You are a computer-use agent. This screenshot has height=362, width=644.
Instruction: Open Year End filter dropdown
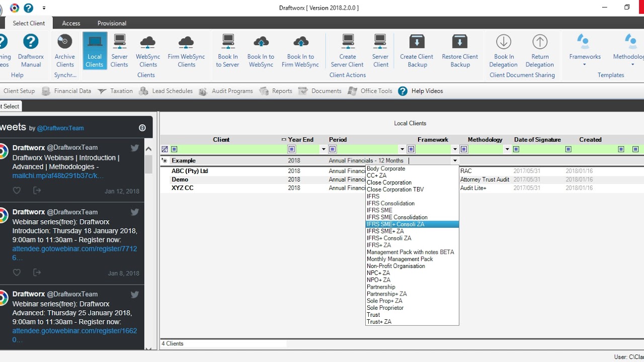323,149
